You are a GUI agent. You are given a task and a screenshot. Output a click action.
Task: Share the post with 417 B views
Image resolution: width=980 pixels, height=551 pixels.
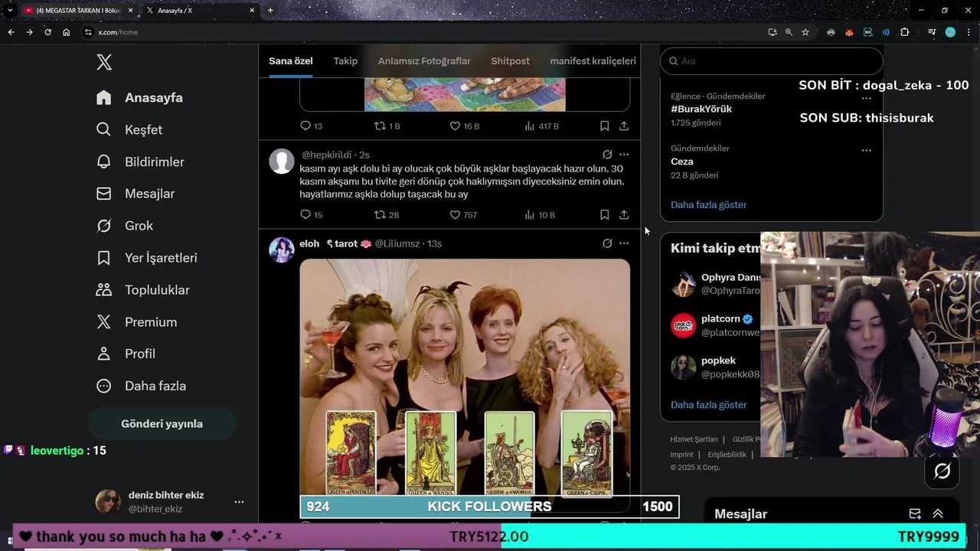click(x=624, y=126)
